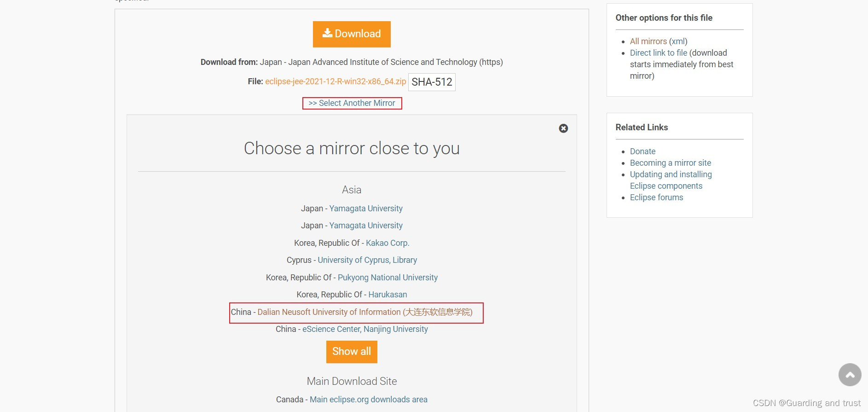Open Main eclipse.org downloads area link
Screen dimensions: 868x412
369,400
